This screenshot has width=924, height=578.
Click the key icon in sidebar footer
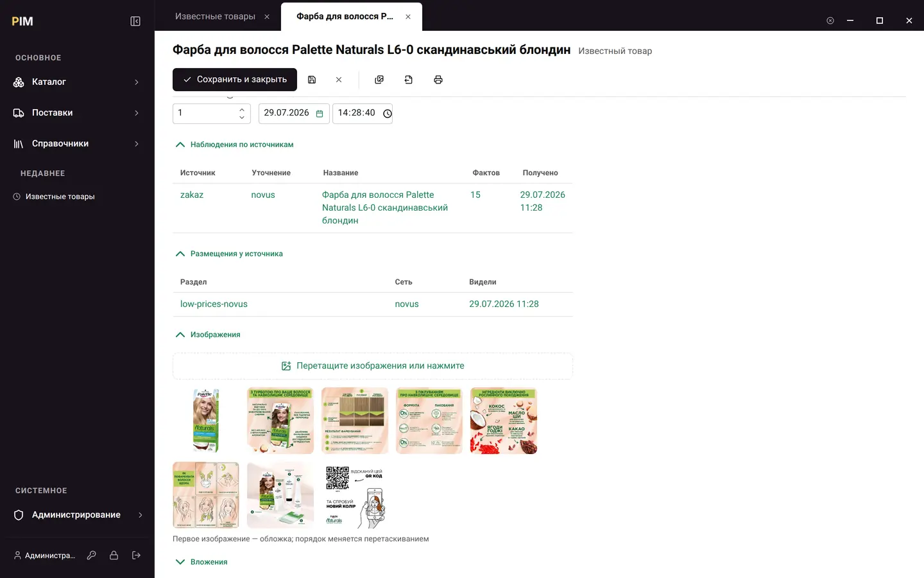tap(92, 556)
